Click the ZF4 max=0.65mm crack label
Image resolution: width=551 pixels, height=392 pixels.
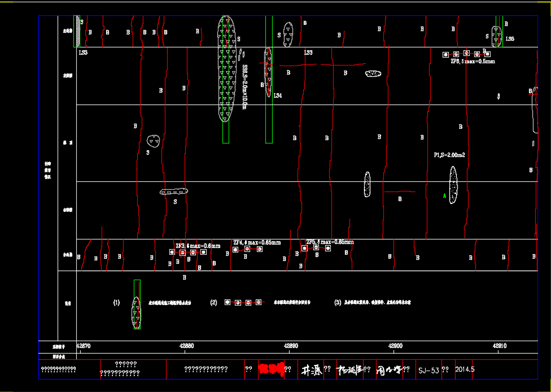click(x=257, y=242)
